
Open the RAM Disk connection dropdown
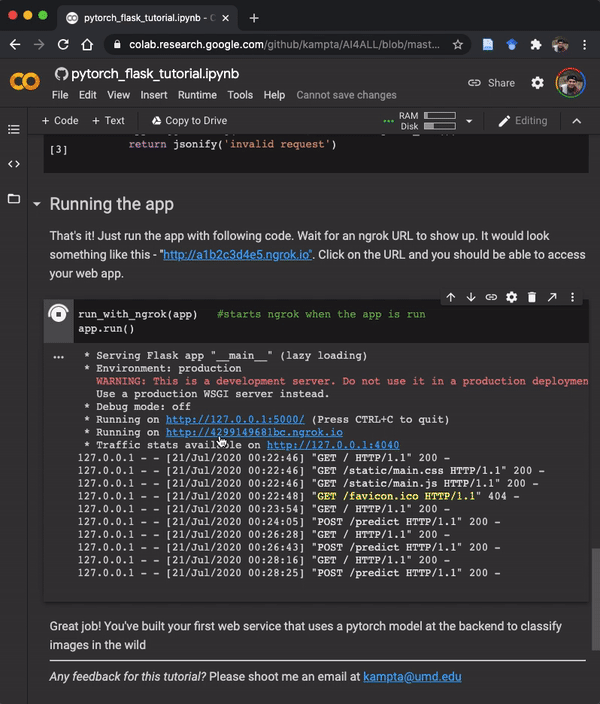[469, 121]
